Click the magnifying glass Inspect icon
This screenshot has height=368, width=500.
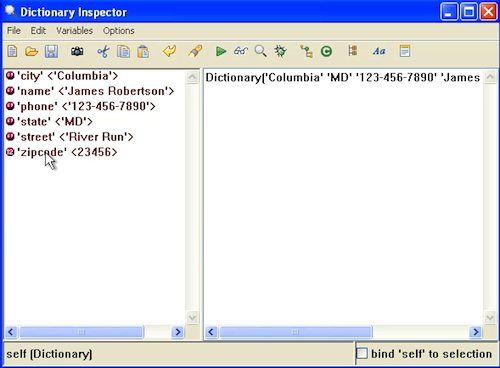(x=260, y=51)
